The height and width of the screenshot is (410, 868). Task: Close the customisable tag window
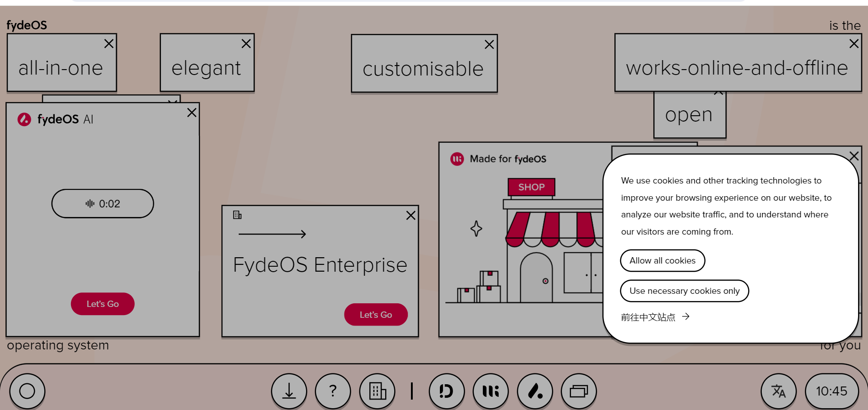(489, 45)
